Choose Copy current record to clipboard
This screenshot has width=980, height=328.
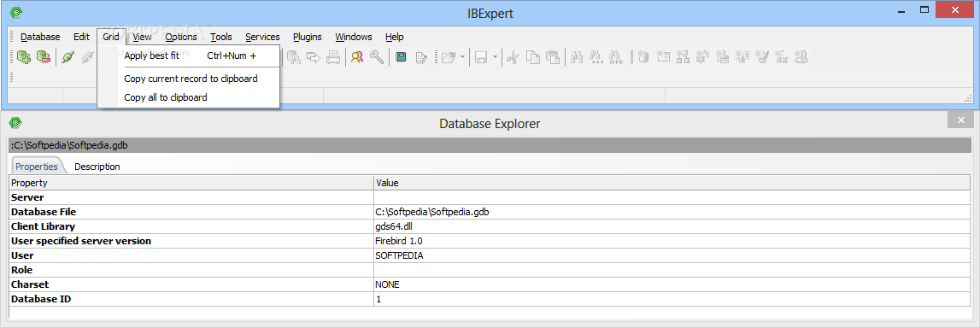[189, 79]
